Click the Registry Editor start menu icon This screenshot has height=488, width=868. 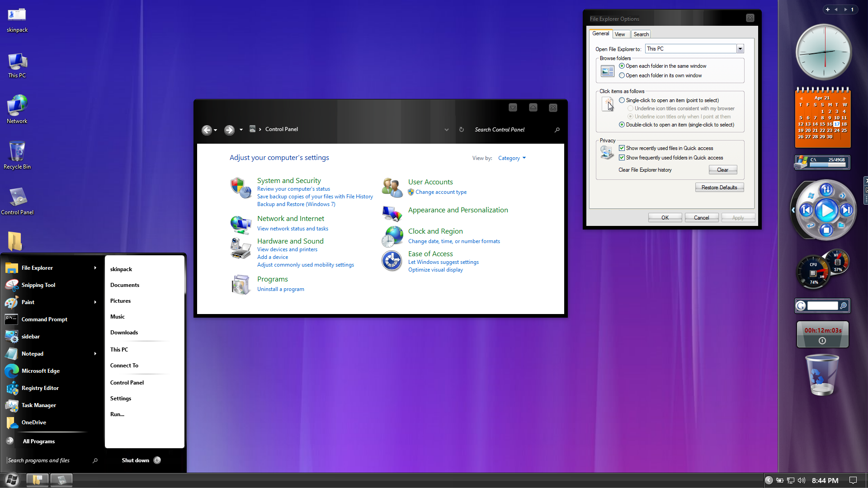coord(12,388)
